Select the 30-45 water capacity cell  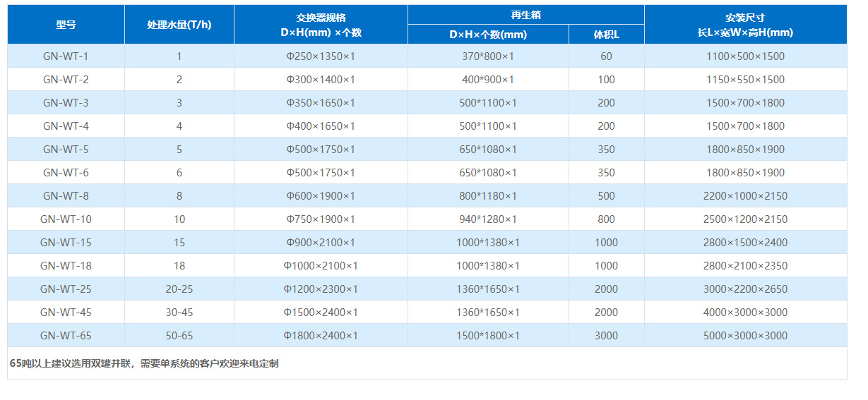tap(179, 313)
